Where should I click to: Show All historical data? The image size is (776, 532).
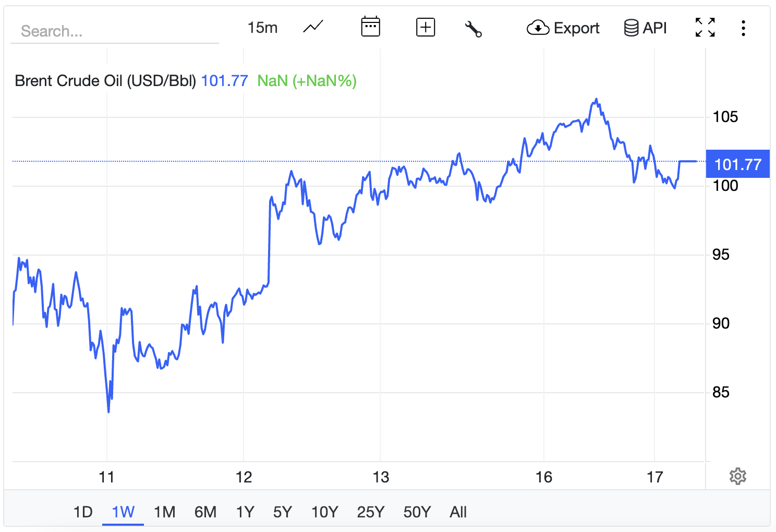(458, 512)
